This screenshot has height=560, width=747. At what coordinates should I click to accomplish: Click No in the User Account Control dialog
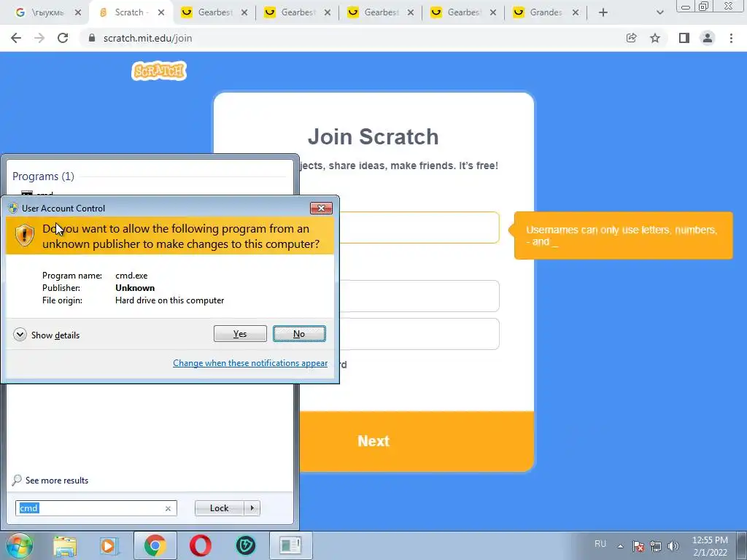(x=299, y=334)
